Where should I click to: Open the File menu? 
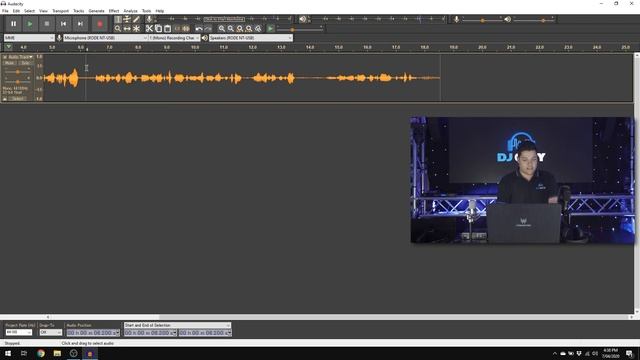tap(5, 11)
